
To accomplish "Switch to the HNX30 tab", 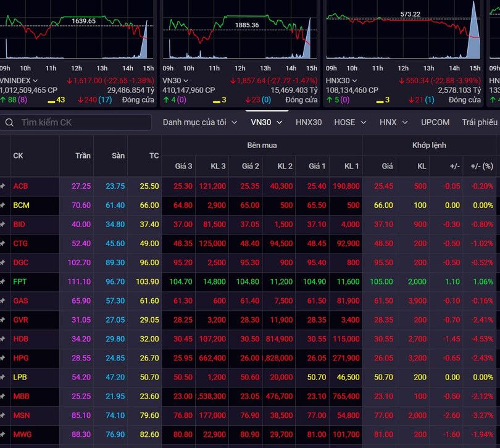I will (x=309, y=122).
